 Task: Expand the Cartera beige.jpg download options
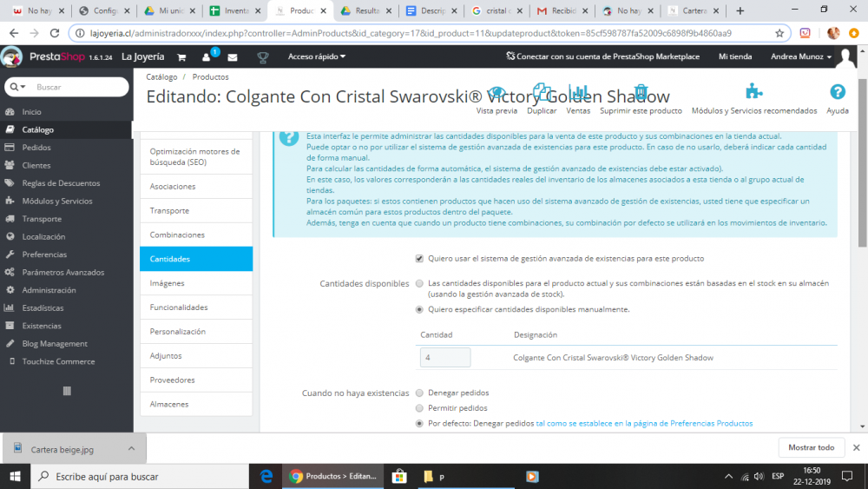point(131,448)
